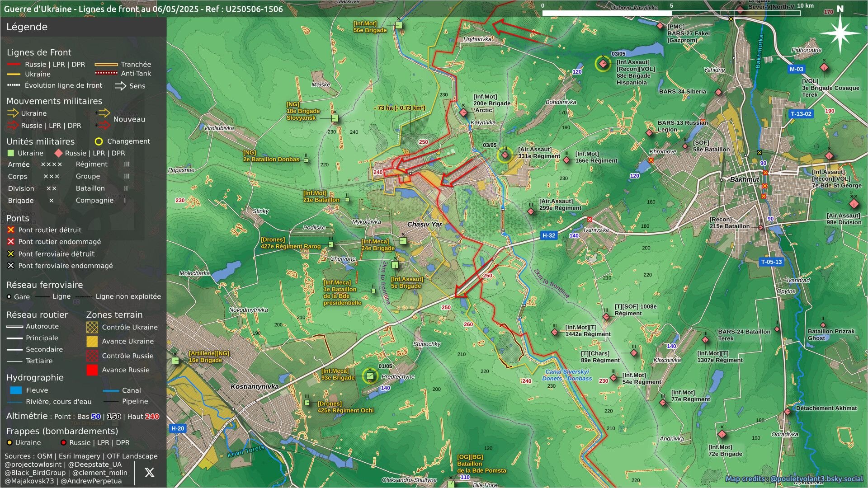
Task: Click the circled 93e Brigade unit marker
Action: click(370, 375)
